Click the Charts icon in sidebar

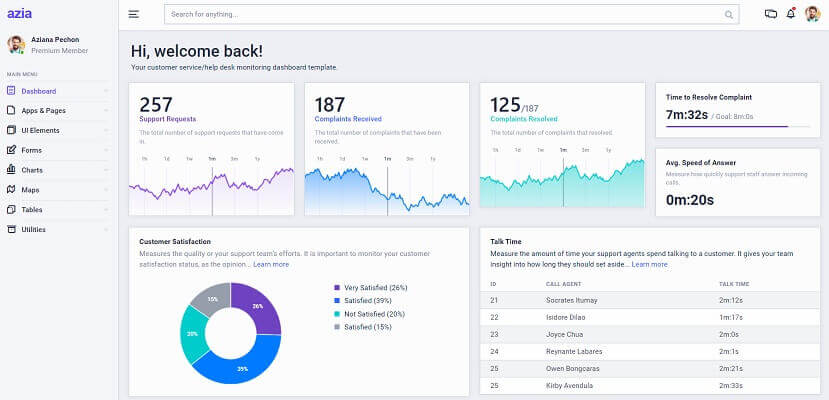click(11, 170)
